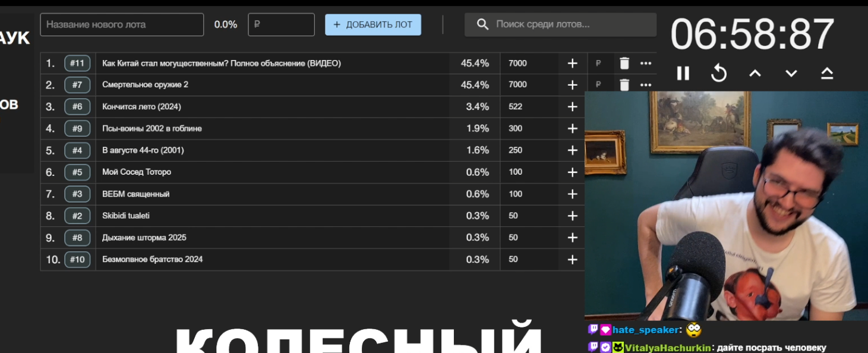The image size is (868, 353).
Task: Click lot name Как Китай стал могущественным
Action: point(222,64)
